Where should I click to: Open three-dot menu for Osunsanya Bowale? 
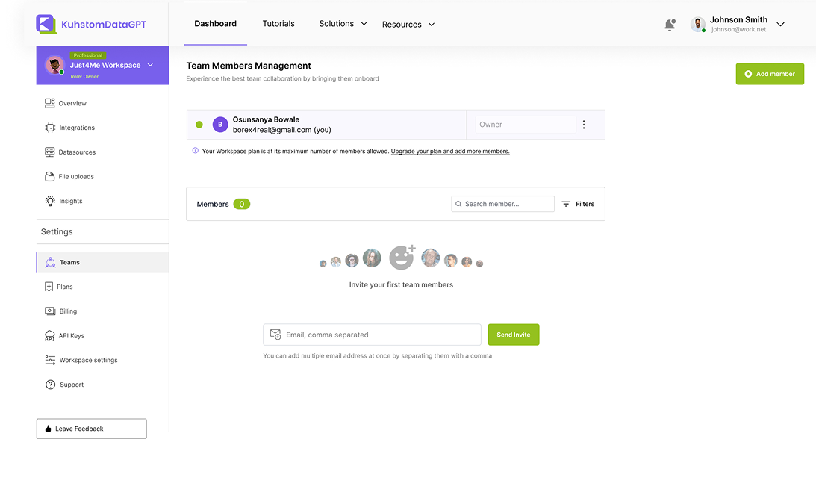pyautogui.click(x=584, y=125)
